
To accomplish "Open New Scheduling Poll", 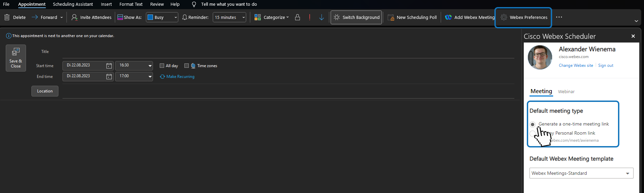I will tap(412, 17).
